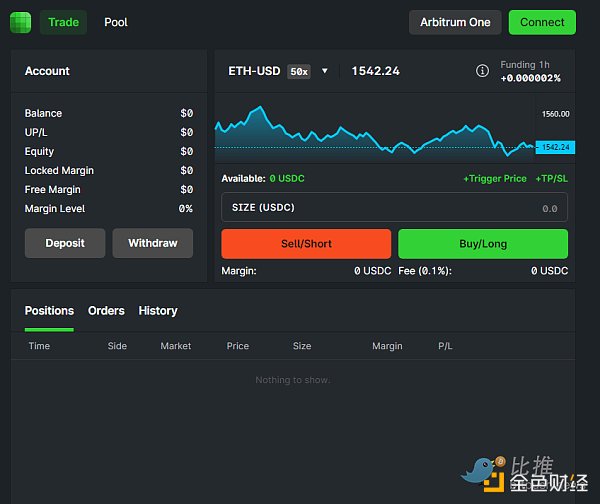Enable the +TP/SL option

[551, 178]
